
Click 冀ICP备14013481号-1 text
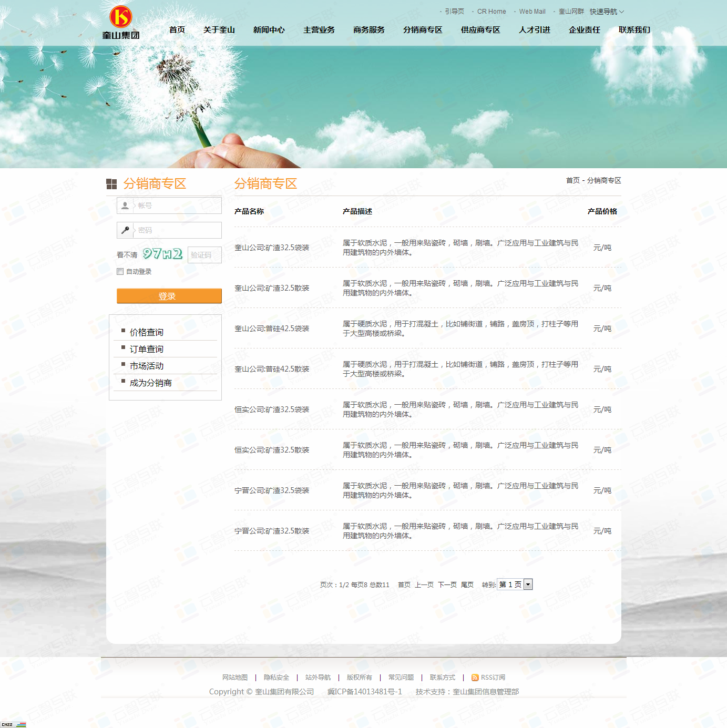click(x=365, y=692)
